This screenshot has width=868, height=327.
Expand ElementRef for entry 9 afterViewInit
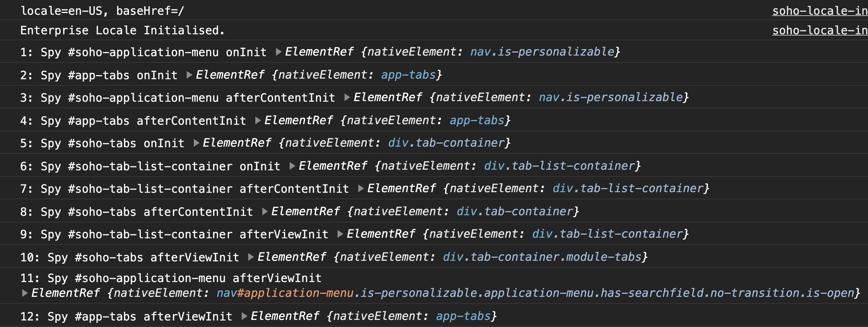(x=340, y=234)
